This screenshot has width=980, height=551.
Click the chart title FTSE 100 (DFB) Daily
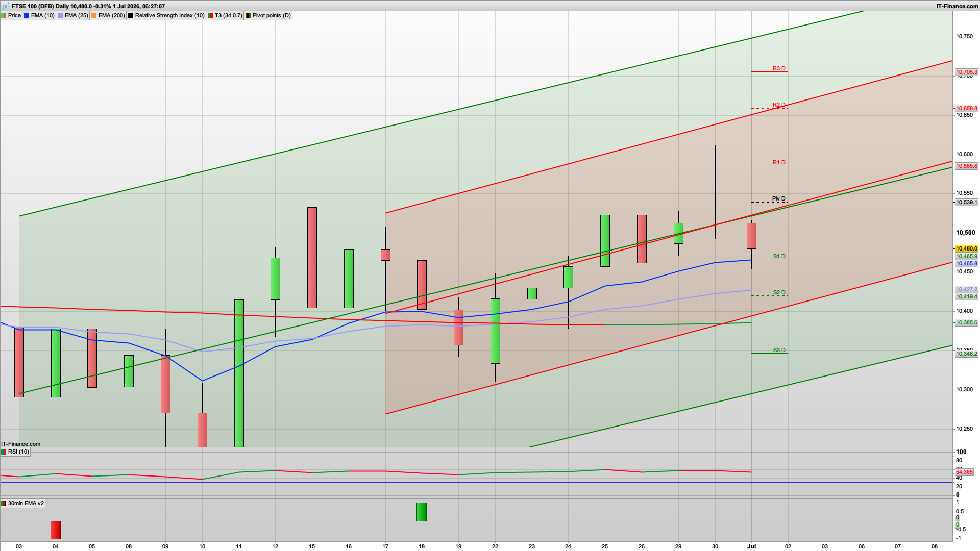coord(40,6)
